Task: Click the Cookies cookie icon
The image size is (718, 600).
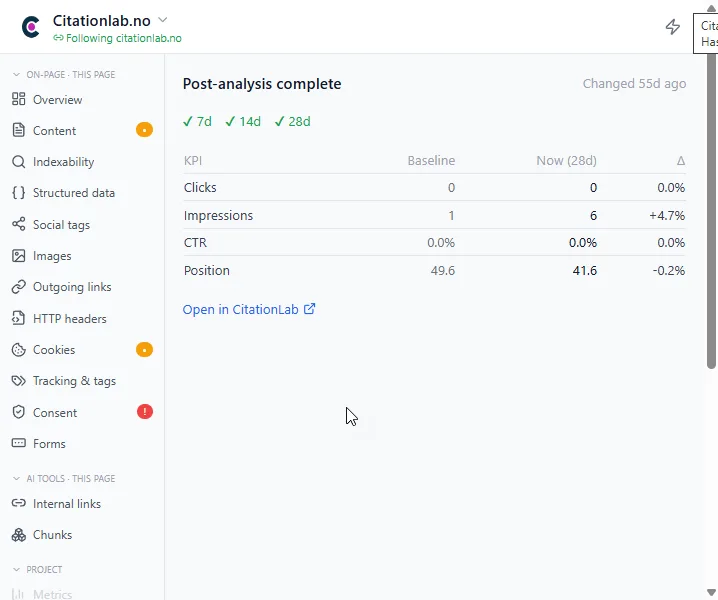Action: [18, 349]
